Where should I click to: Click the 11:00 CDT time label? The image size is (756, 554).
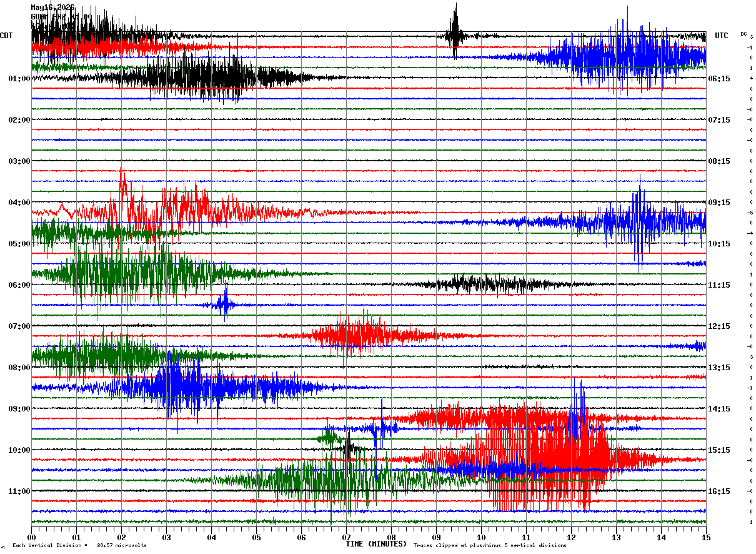coord(19,491)
